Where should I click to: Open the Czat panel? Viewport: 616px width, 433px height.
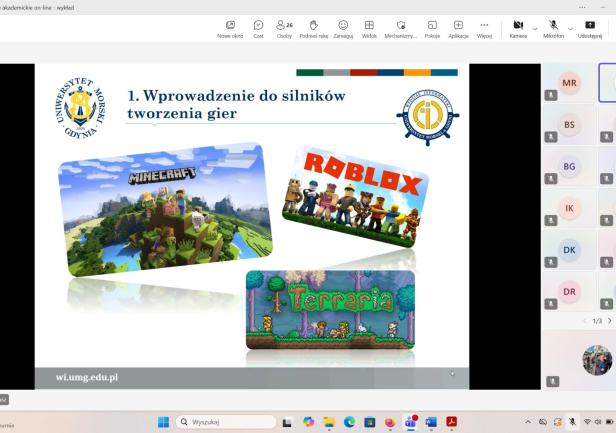click(x=258, y=28)
